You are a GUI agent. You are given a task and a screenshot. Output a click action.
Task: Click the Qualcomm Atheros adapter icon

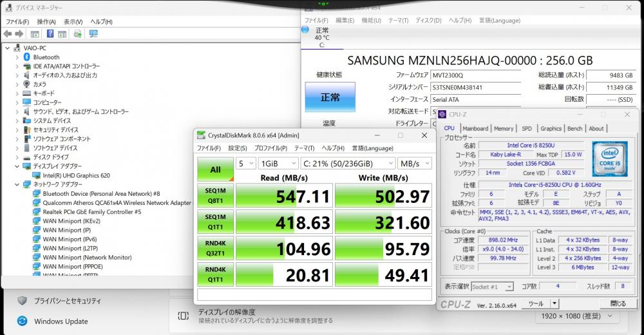pos(37,203)
